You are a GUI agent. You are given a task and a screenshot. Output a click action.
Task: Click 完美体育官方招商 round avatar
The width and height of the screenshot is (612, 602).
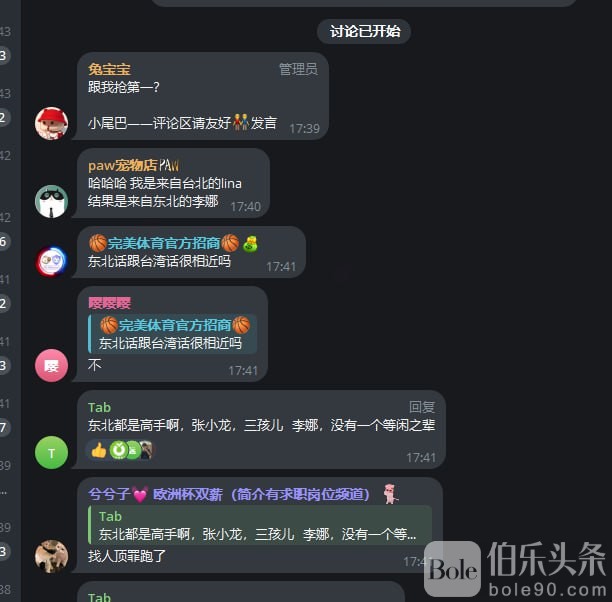(x=52, y=261)
